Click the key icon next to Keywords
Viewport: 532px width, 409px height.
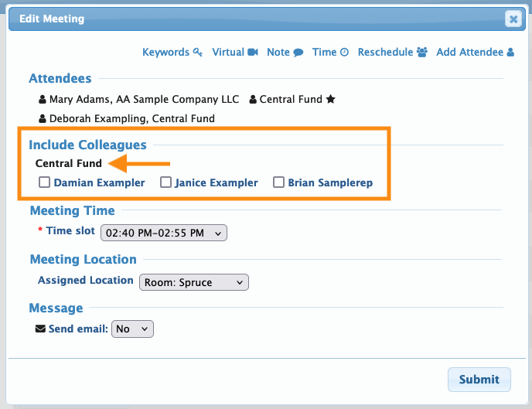coord(198,53)
